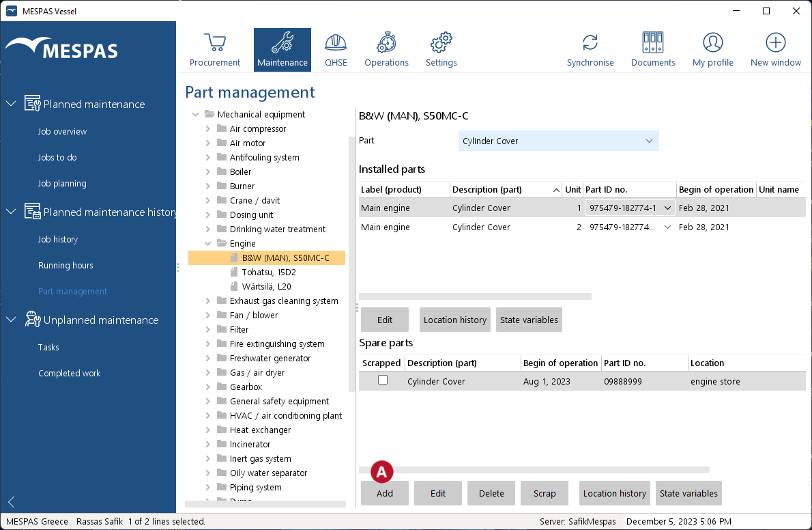Open the Settings gear module
This screenshot has height=530, width=812.
(x=441, y=50)
